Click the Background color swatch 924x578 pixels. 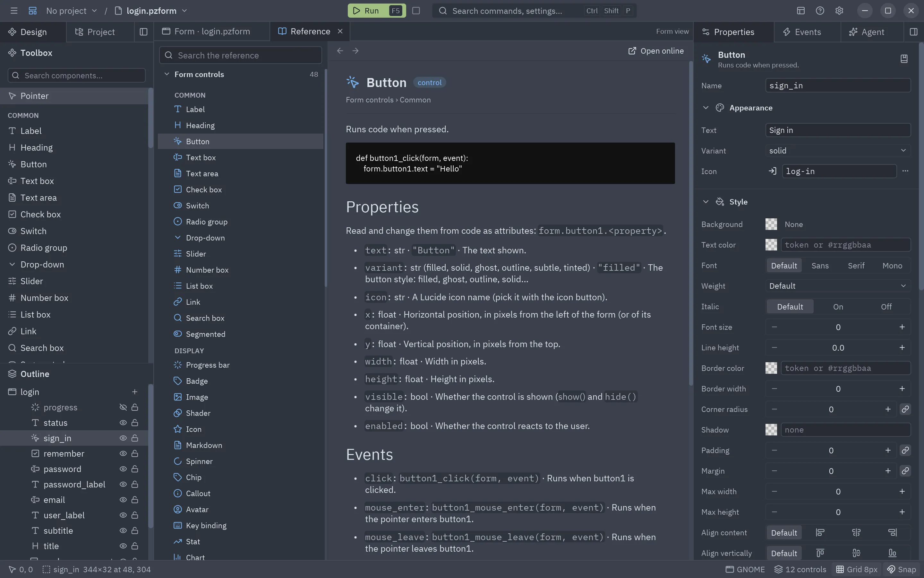(x=771, y=224)
